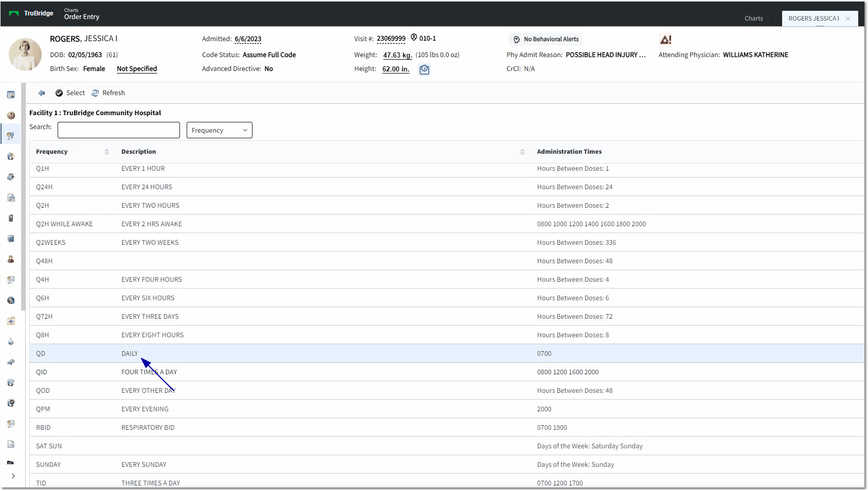Click the 62.00 in. height link
868x491 pixels.
396,69
